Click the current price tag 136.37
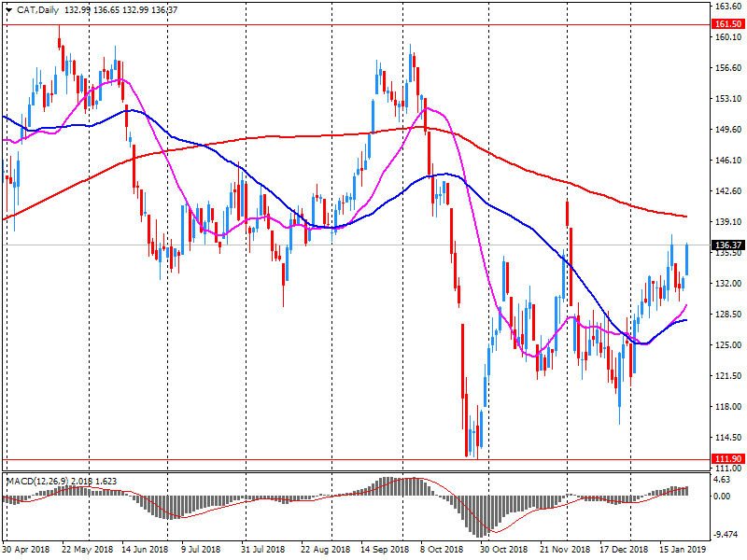Image resolution: width=747 pixels, height=560 pixels. (x=728, y=245)
